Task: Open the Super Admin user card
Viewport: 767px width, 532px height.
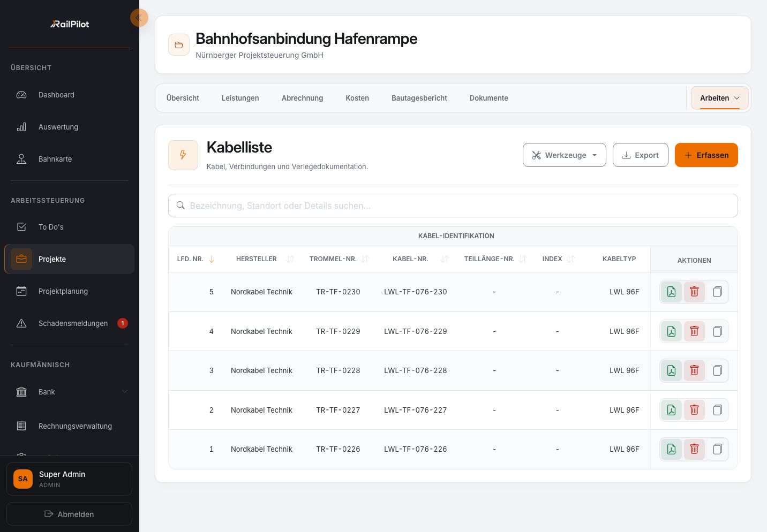Action: point(69,479)
